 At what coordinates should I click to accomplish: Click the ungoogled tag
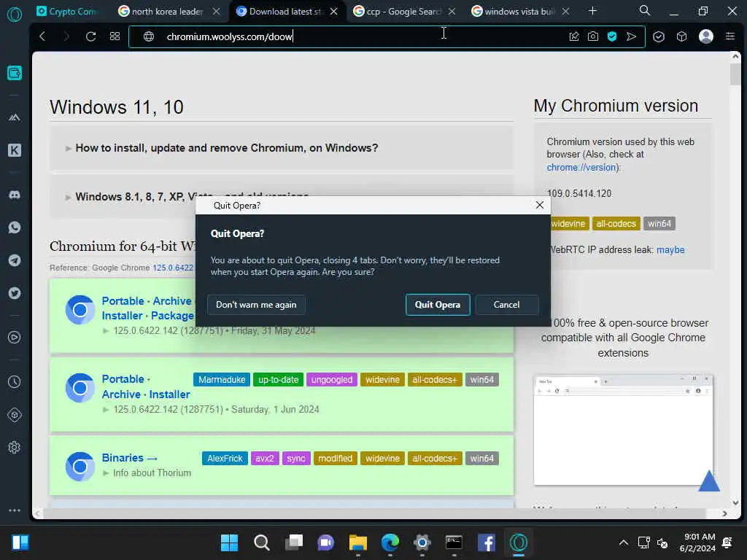coord(332,379)
